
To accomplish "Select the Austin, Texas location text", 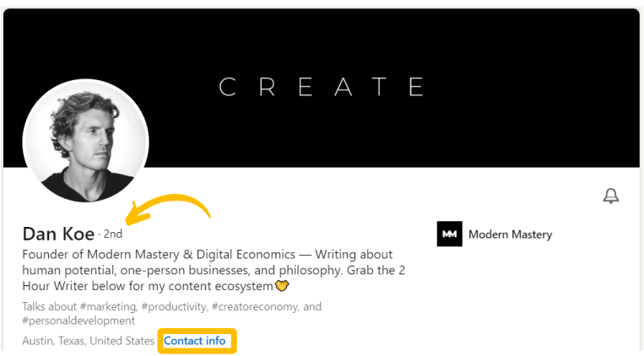I will 89,341.
